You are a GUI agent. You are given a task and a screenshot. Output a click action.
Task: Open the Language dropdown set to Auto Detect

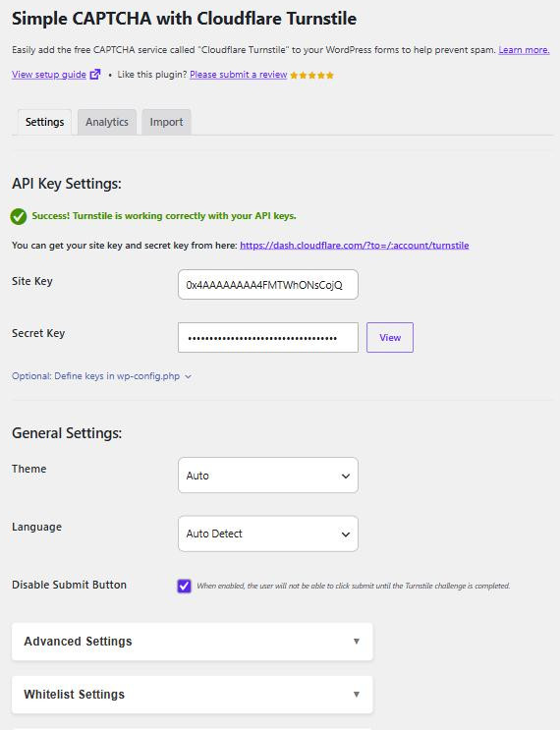click(x=268, y=533)
